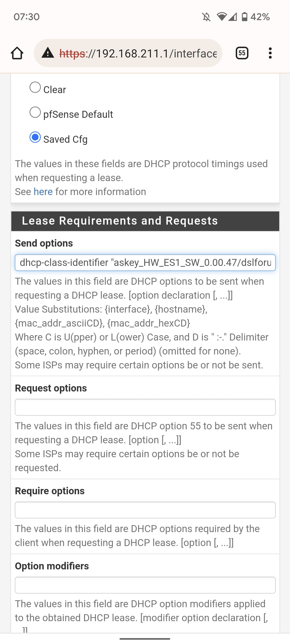Click into the Require options field
The image size is (290, 644).
click(145, 510)
